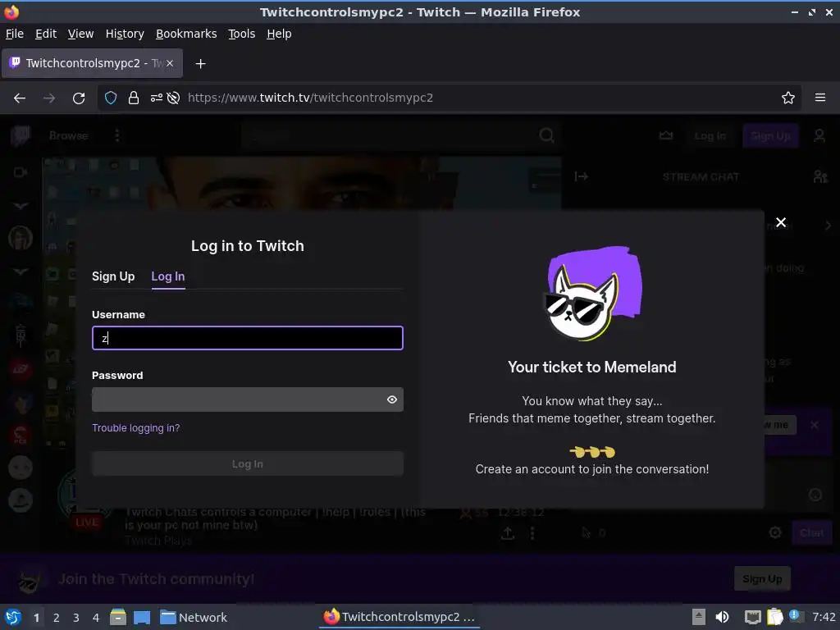Open the History menu

[x=125, y=34]
